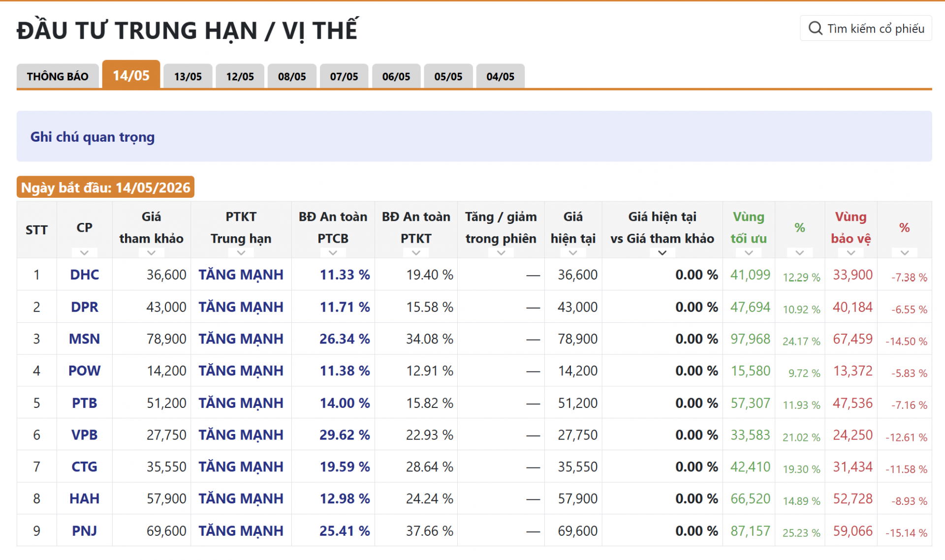945x560 pixels.
Task: Open the 'PTKT Trung hạn' column dropdown arrow
Action: coord(241,253)
